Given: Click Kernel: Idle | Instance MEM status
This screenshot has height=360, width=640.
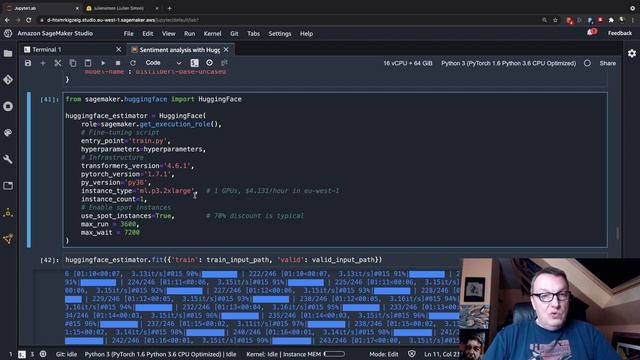Looking at the screenshot, I should point(283,354).
